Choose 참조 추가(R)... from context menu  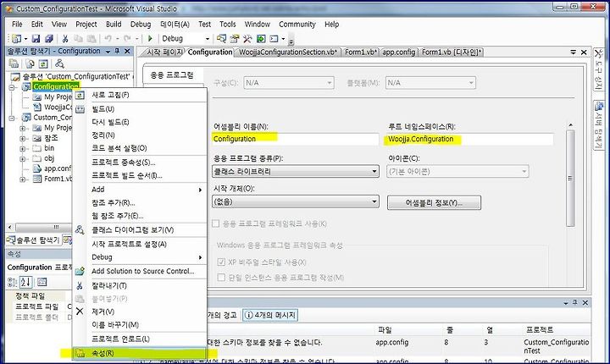[x=140, y=202]
